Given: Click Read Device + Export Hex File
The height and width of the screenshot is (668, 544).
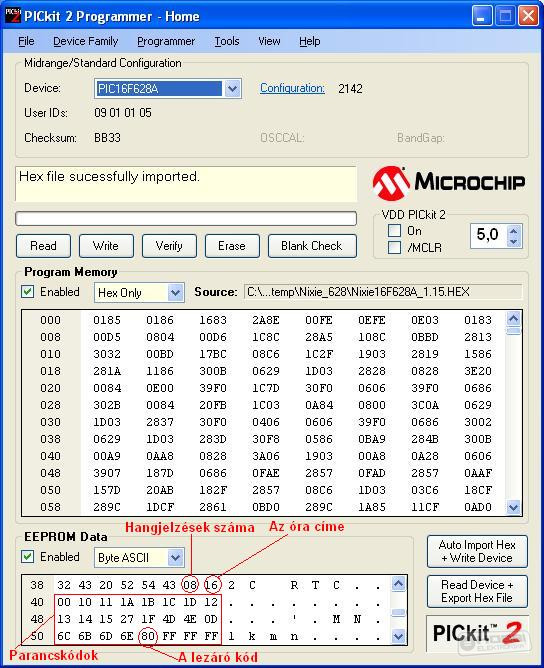Looking at the screenshot, I should pyautogui.click(x=477, y=591).
